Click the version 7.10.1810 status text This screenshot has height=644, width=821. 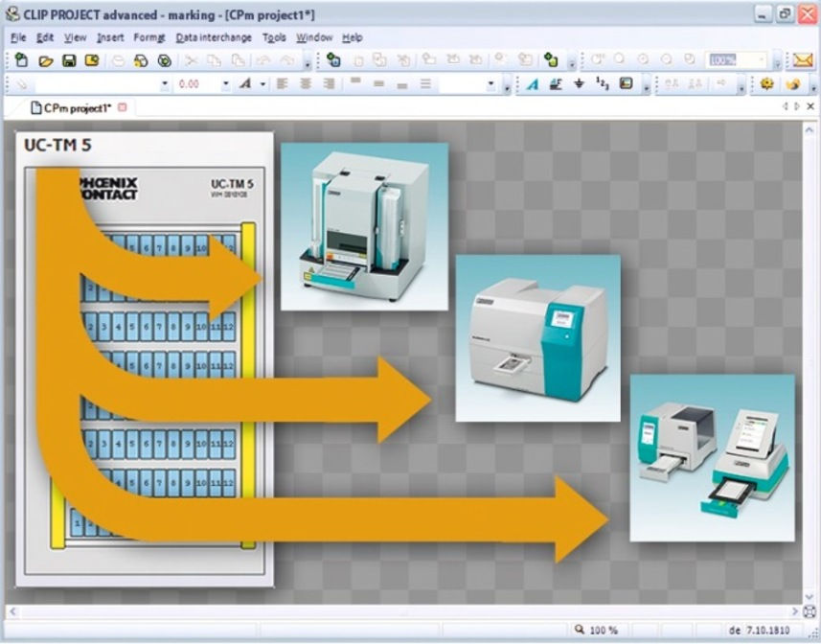767,630
